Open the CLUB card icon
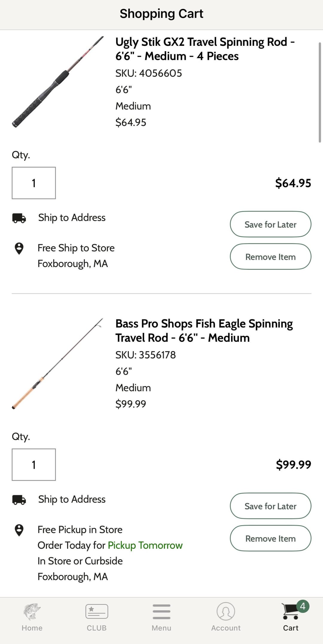The height and width of the screenshot is (644, 323). [97, 612]
